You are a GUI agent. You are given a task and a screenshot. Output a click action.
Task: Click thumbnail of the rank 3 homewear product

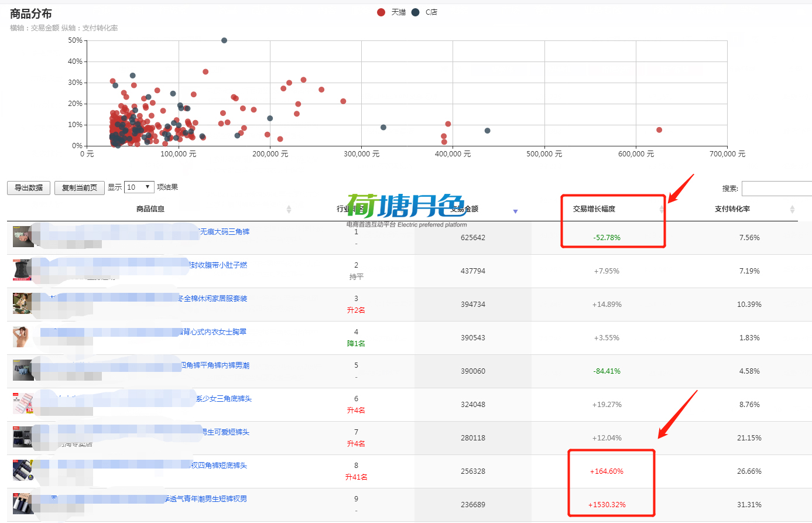coord(22,303)
